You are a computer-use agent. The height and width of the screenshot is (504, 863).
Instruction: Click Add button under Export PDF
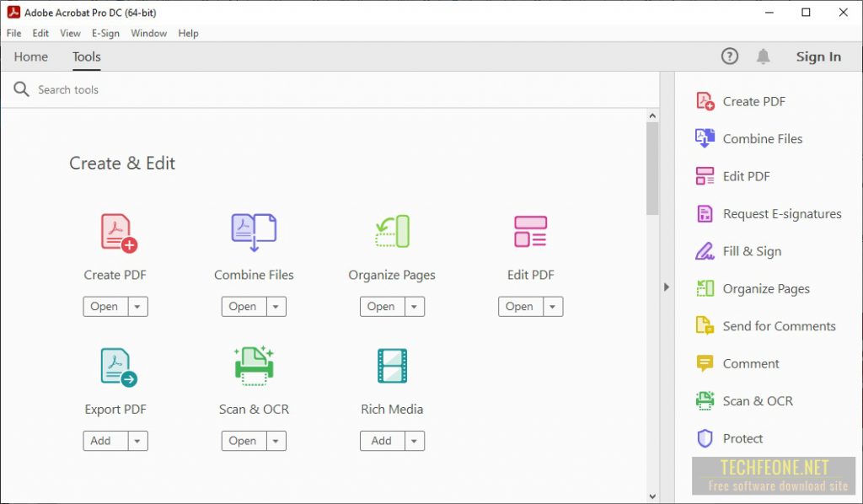105,441
